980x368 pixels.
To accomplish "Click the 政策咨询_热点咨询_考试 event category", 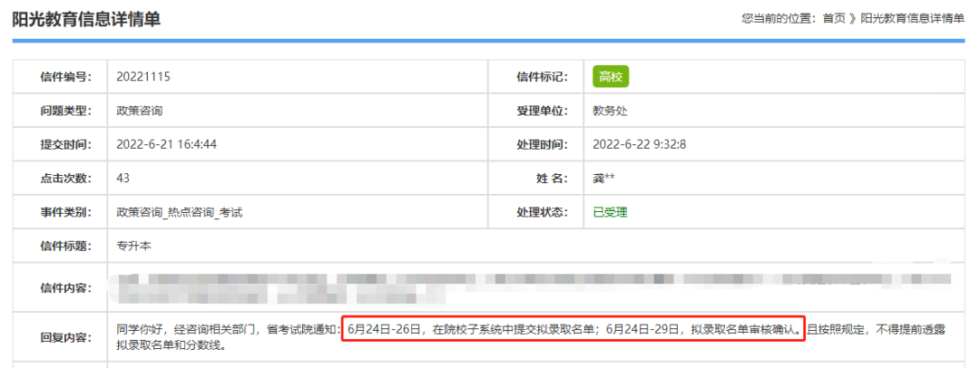I will (180, 212).
